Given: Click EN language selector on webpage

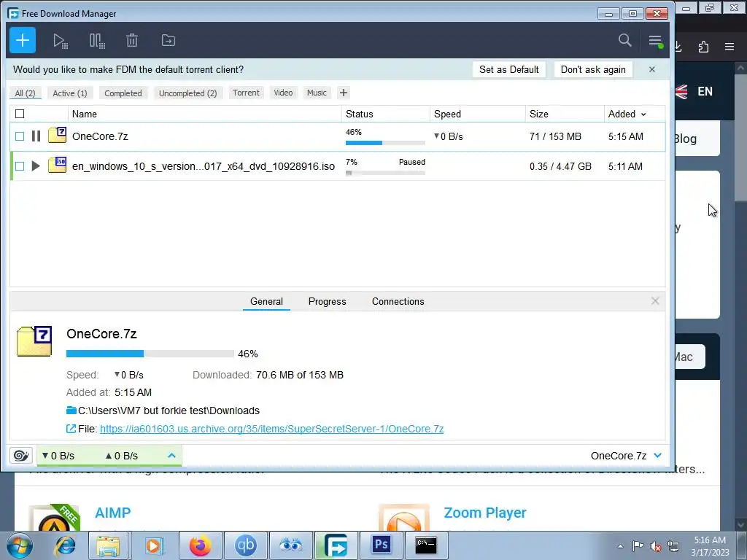Looking at the screenshot, I should pyautogui.click(x=705, y=91).
